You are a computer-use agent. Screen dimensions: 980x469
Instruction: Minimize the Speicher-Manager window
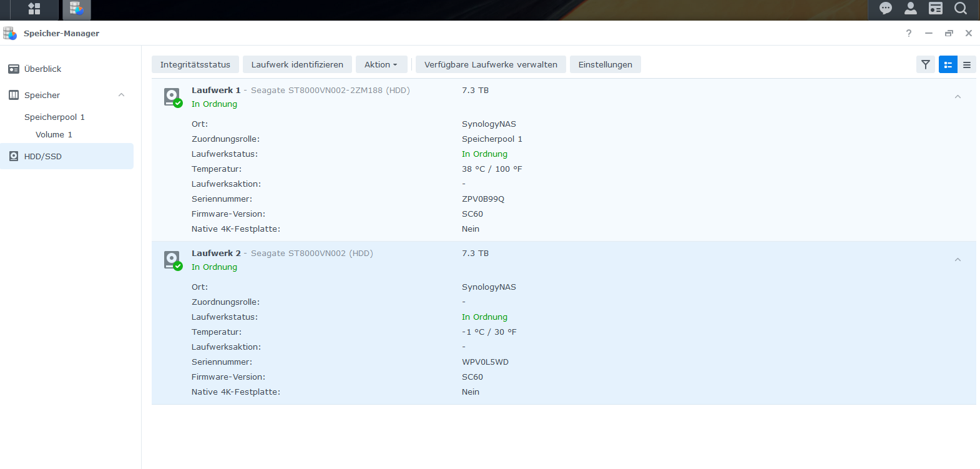tap(929, 33)
